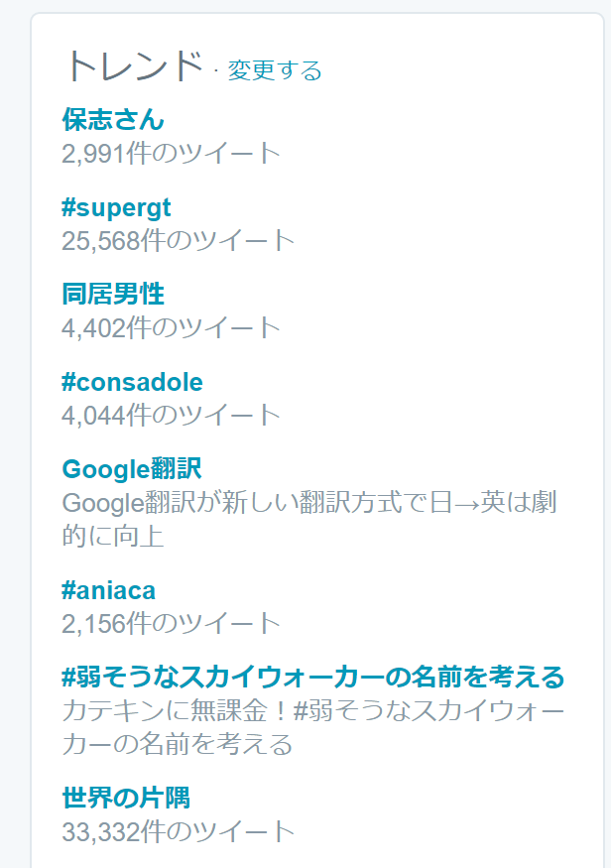This screenshot has height=868, width=611.
Task: Click the 的に向上 description line
Action: 113,536
